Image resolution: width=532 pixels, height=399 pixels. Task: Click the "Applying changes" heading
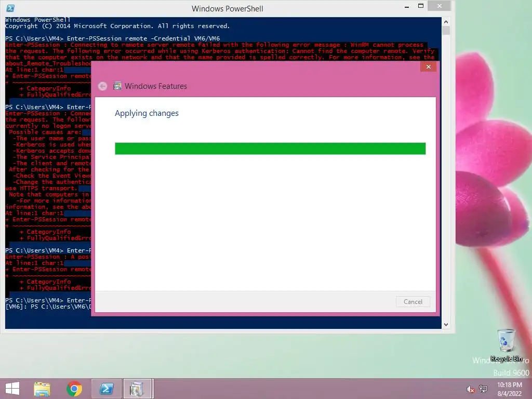pyautogui.click(x=147, y=113)
